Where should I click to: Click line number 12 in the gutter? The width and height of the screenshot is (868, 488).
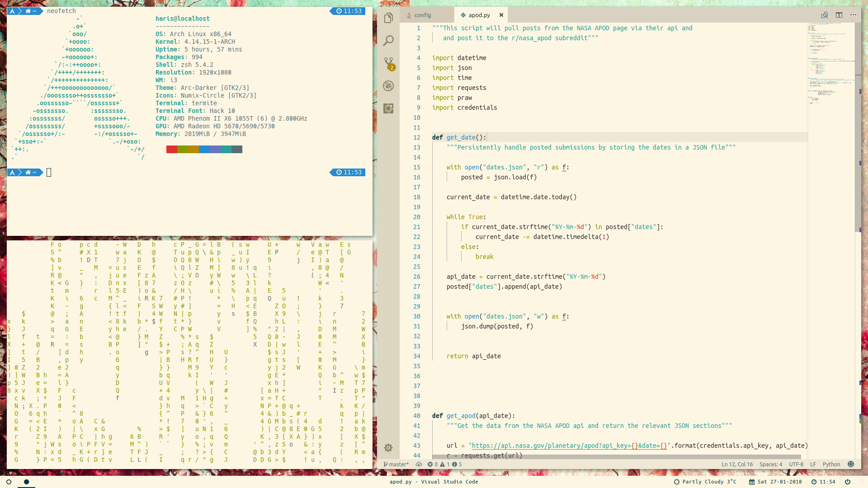point(416,137)
